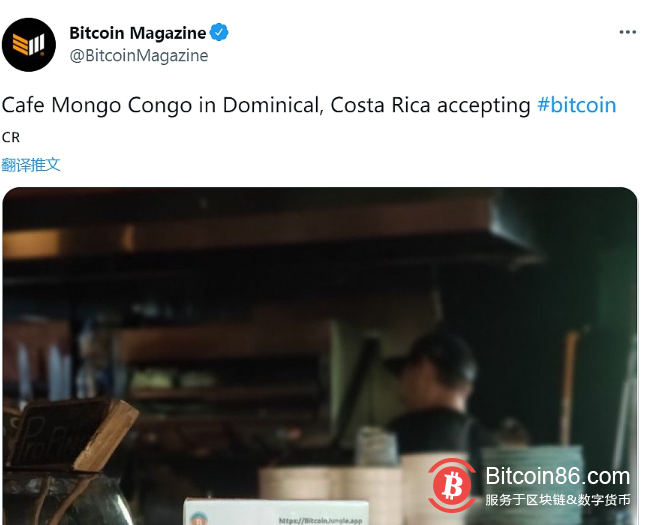Click the small round logo on white card
Viewport: 646px width, 525px height.
click(x=199, y=519)
